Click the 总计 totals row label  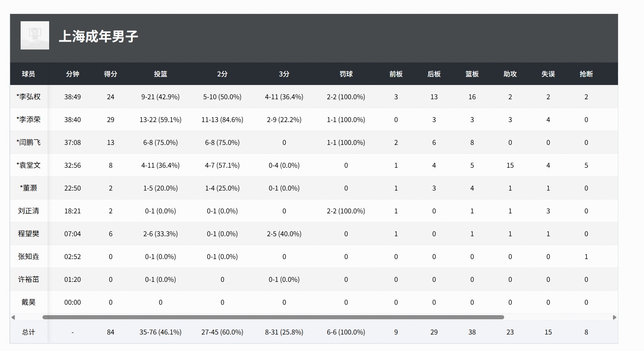(x=29, y=332)
